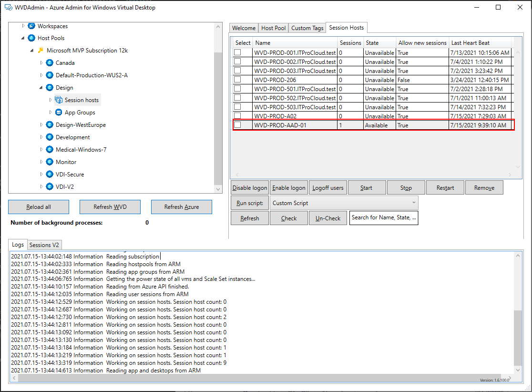Collapse the Design host pool

(x=41, y=88)
